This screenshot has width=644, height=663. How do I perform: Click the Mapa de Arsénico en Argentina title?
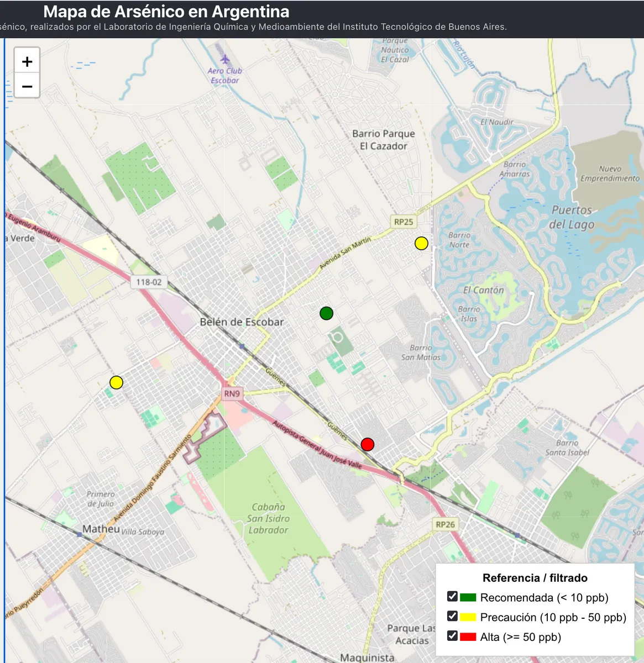click(166, 12)
